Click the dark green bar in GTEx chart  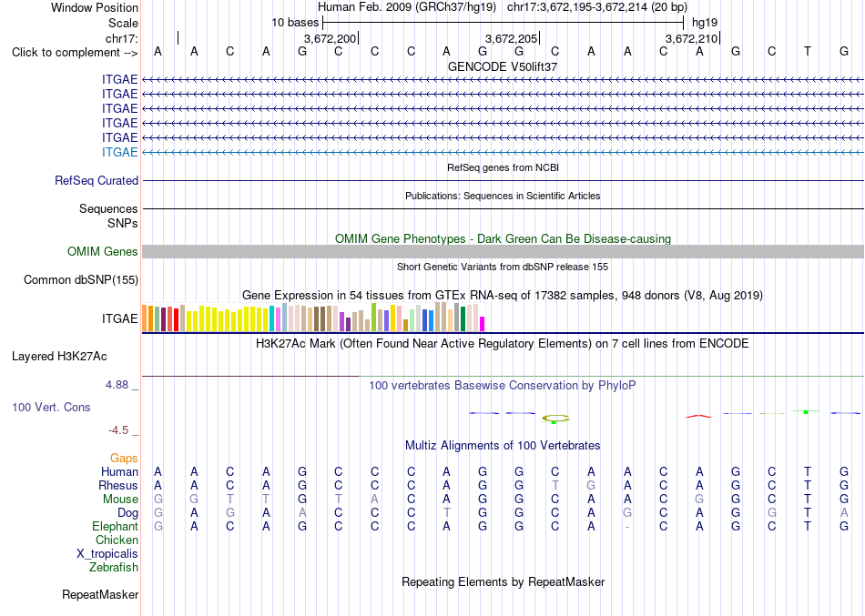[x=463, y=318]
